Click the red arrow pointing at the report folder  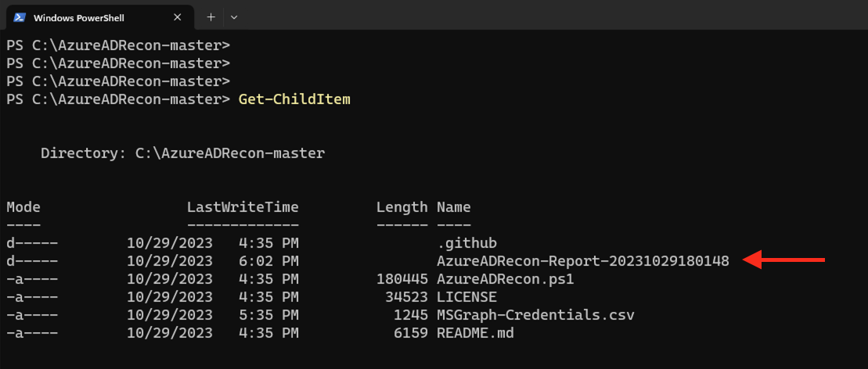(x=783, y=260)
